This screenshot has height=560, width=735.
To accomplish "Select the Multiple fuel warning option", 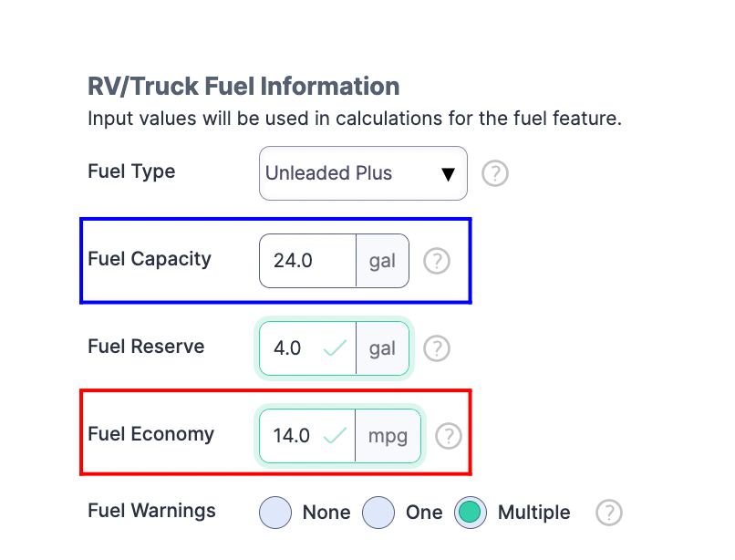I will click(471, 513).
